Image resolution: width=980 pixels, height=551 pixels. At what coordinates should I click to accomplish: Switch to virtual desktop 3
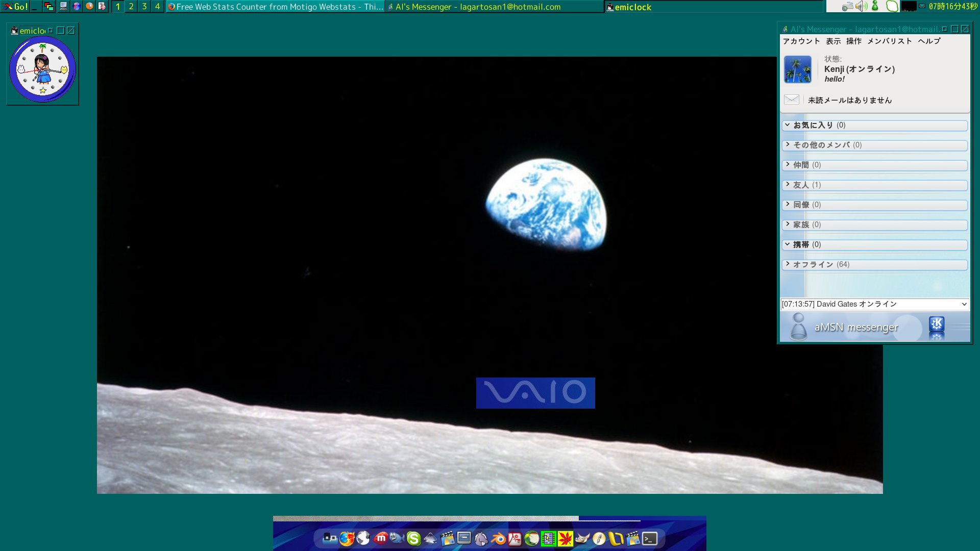[x=144, y=6]
